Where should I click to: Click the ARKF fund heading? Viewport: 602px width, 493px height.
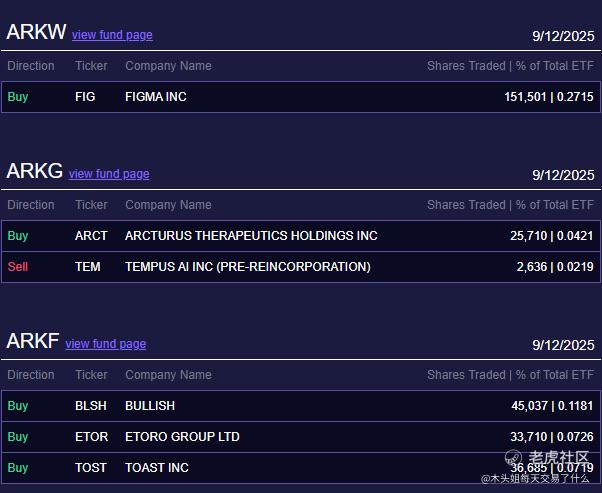click(x=33, y=341)
